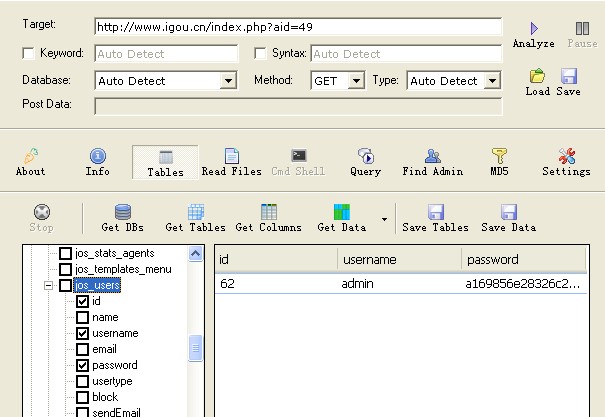Select the jos_stats_agents tree item
This screenshot has height=417, width=605.
(115, 253)
